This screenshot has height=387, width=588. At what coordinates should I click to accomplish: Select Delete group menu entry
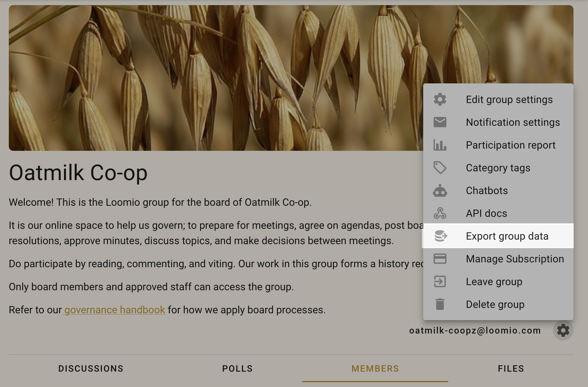[498, 304]
